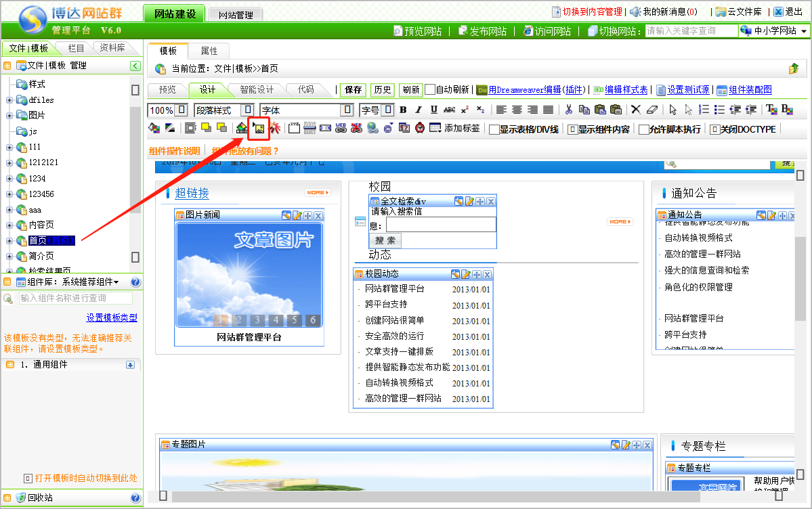Viewport: 812px width, 509px height.
Task: Toggle 允许脚本执行 checkbox
Action: [643, 129]
